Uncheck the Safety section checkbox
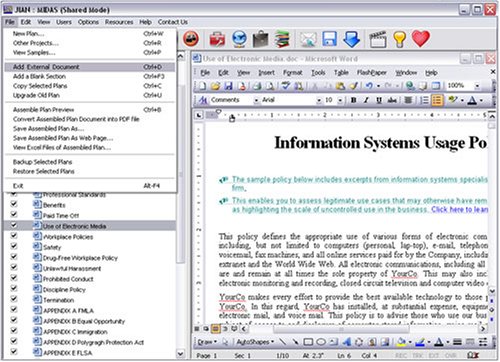The image size is (500, 362). [x=14, y=246]
